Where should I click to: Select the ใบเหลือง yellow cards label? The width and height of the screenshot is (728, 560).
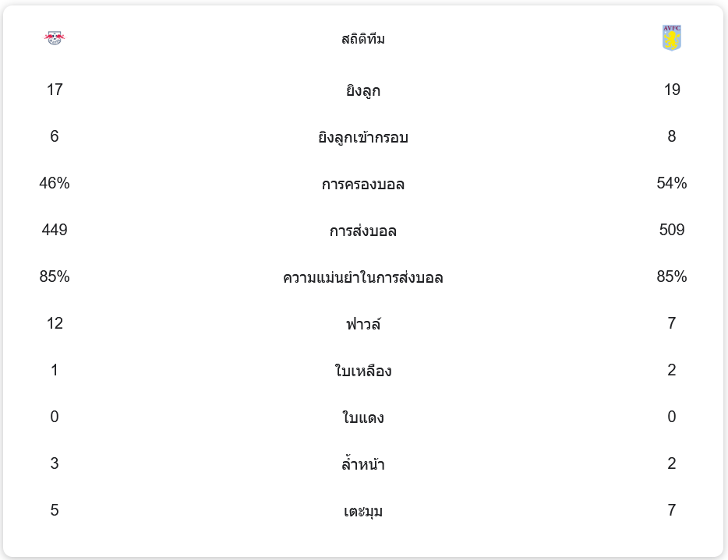(363, 371)
